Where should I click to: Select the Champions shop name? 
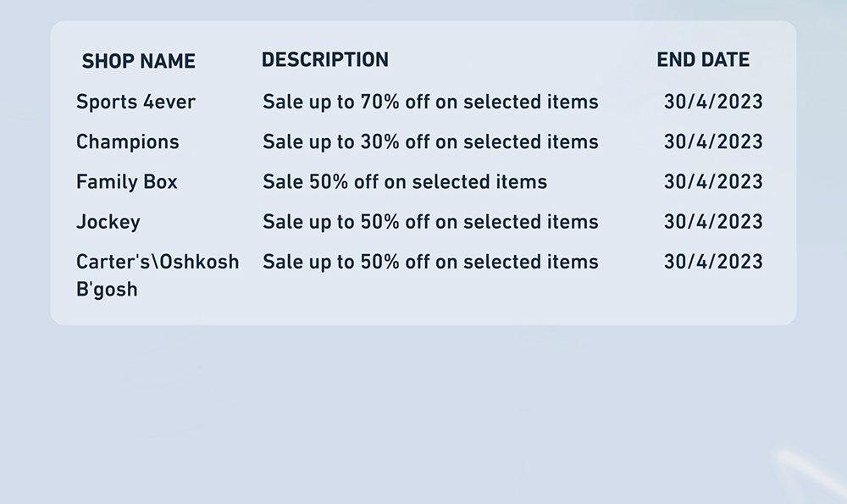[128, 141]
